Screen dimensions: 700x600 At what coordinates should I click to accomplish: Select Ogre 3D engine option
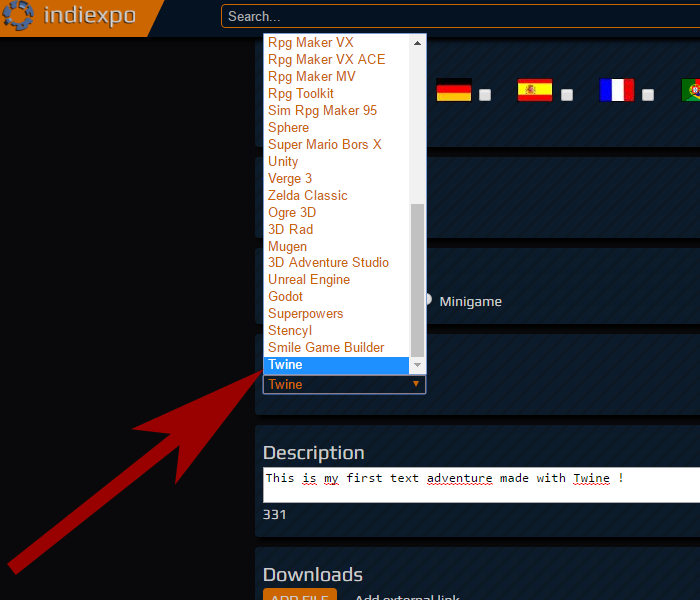point(336,212)
